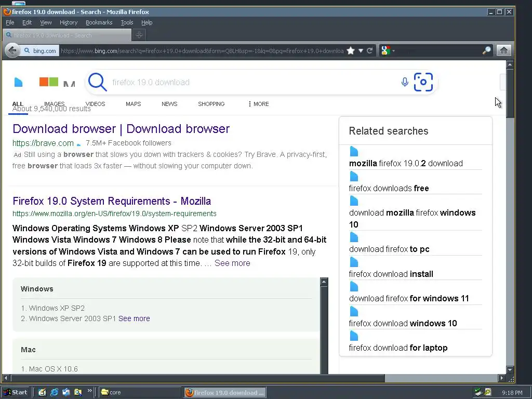Screen dimensions: 532x399
Task: Open the URL history dropdown arrow
Action: coord(361,51)
